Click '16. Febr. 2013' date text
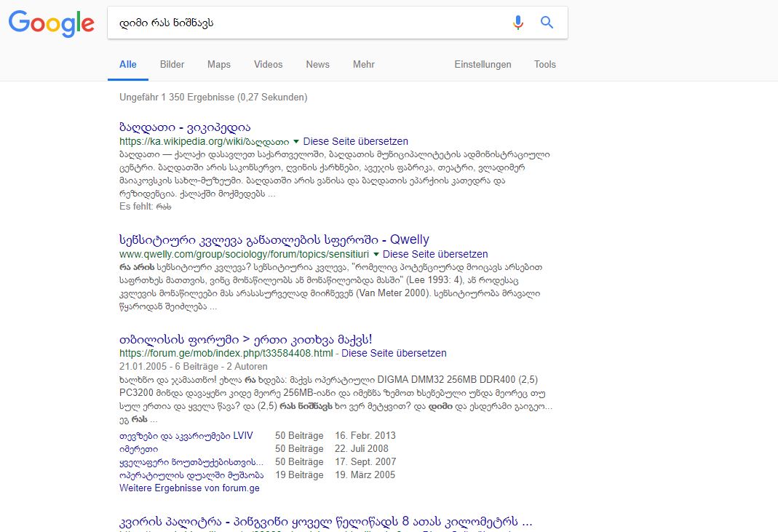Image resolution: width=778 pixels, height=532 pixels. click(x=365, y=436)
